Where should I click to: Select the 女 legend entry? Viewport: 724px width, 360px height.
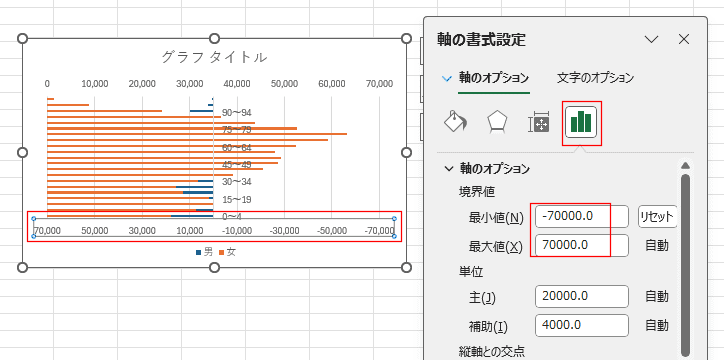[x=227, y=252]
